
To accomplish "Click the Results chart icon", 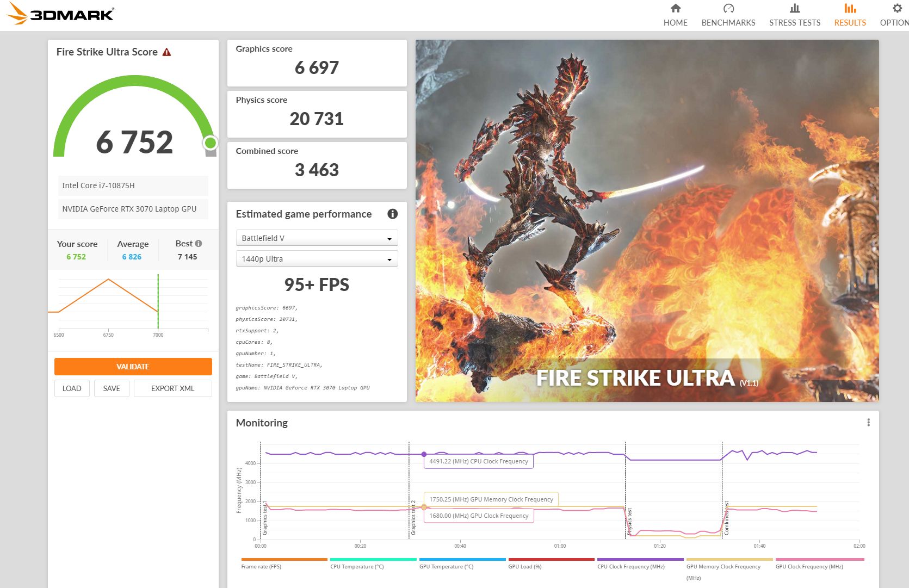I will 850,8.
